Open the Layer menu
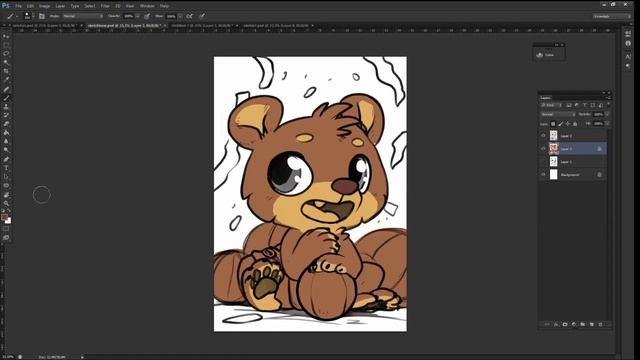 (x=60, y=6)
